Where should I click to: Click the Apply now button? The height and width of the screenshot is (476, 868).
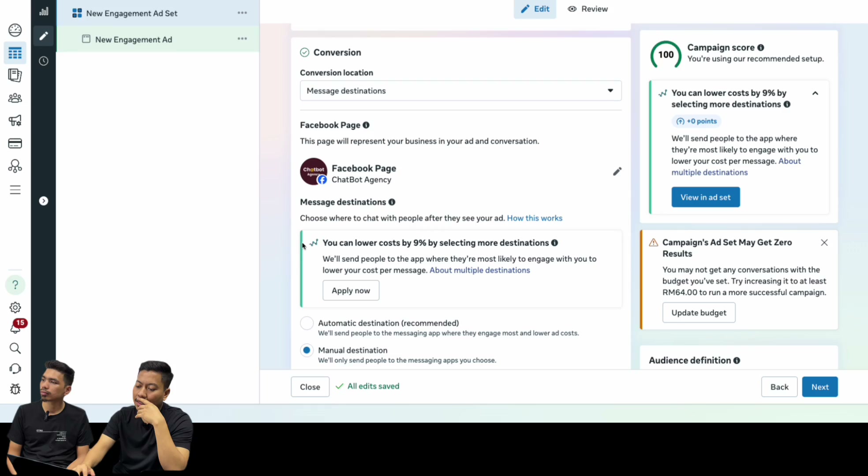(351, 290)
